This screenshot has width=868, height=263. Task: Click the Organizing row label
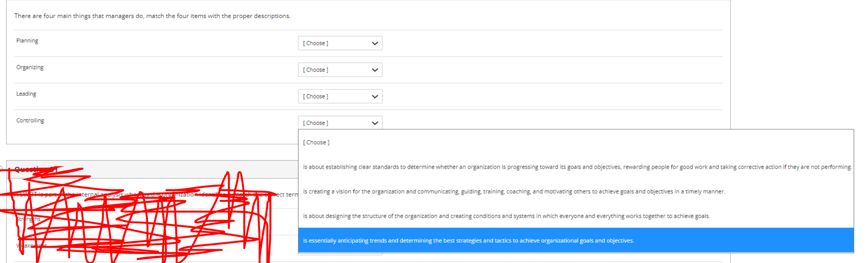click(30, 67)
